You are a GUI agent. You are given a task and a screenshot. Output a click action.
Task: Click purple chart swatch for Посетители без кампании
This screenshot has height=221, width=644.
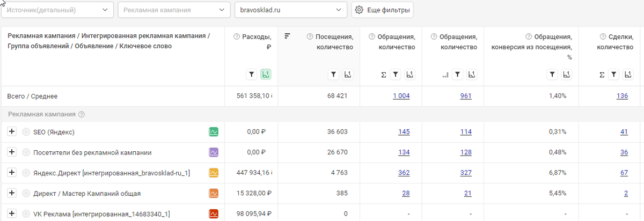[214, 152]
